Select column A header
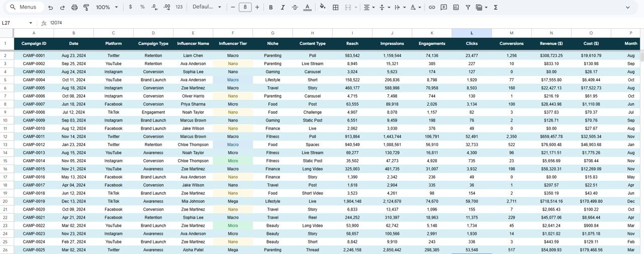Viewport: 644px width, 254px height. coord(34,33)
